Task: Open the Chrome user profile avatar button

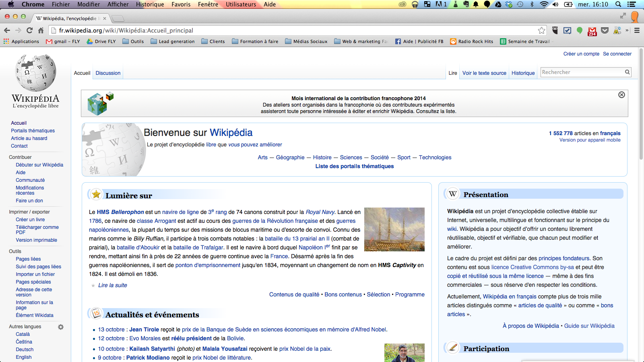Action: (635, 16)
